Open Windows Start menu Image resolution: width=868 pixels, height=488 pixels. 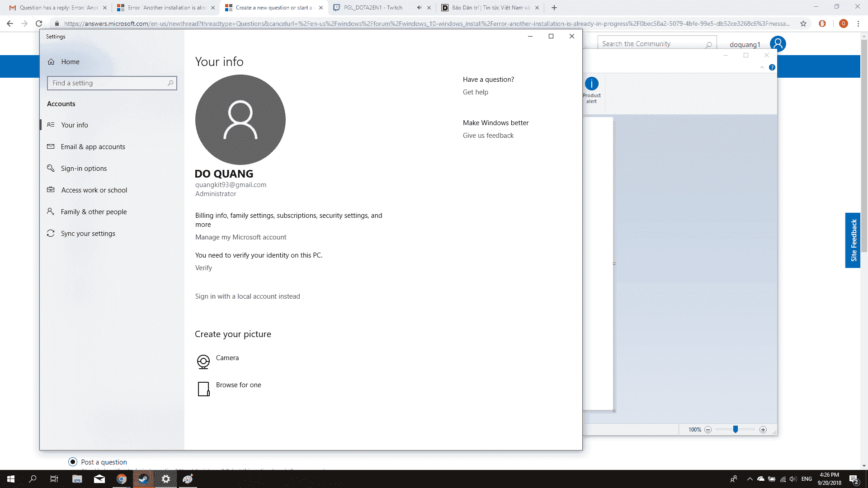click(x=11, y=479)
